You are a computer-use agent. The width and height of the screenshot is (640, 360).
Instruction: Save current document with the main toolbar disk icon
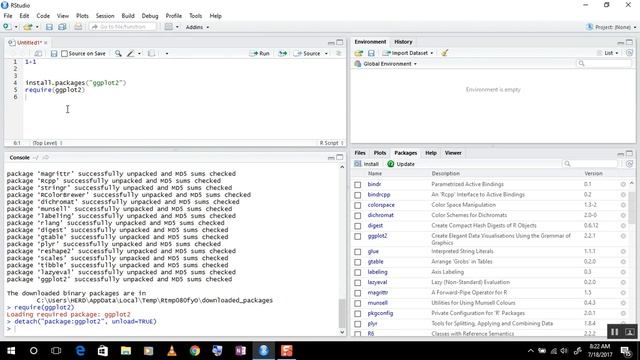[x=49, y=27]
